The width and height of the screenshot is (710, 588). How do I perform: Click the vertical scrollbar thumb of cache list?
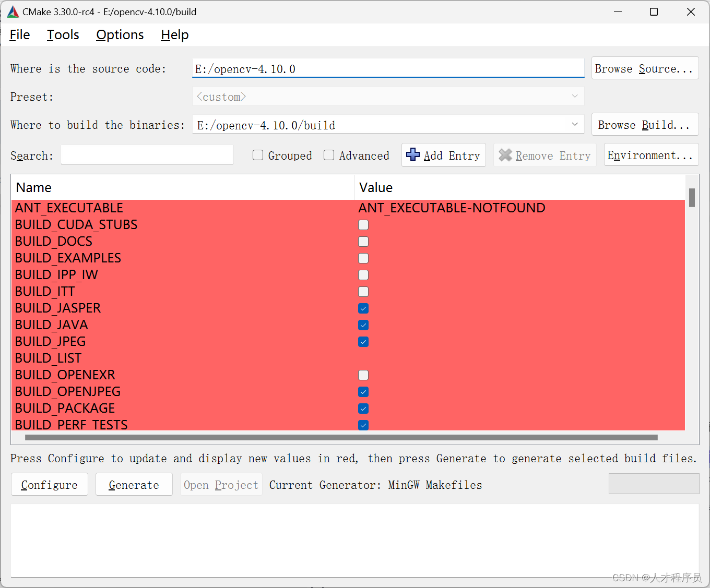pos(692,198)
